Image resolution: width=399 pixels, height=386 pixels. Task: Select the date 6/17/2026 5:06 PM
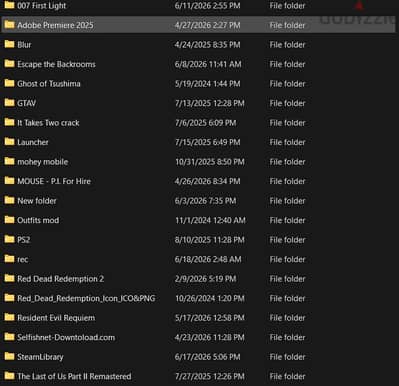[x=207, y=357]
